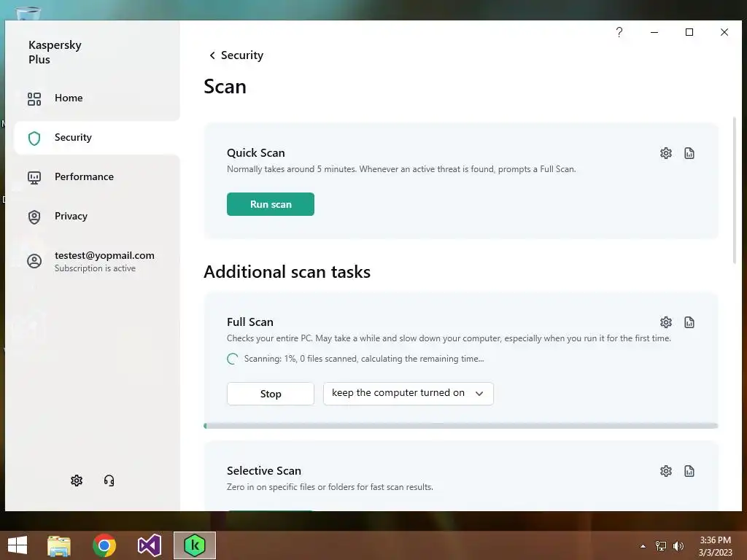747x560 pixels.
Task: Show hidden tray icons arrow
Action: coord(643,545)
